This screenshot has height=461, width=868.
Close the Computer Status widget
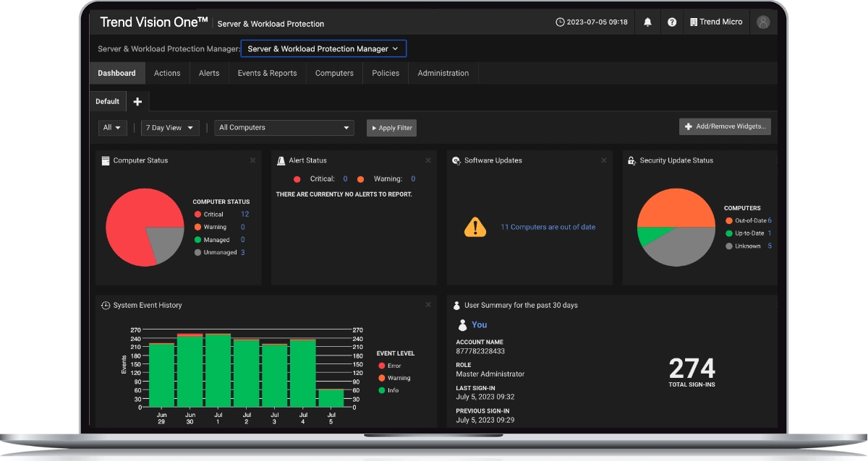[252, 160]
